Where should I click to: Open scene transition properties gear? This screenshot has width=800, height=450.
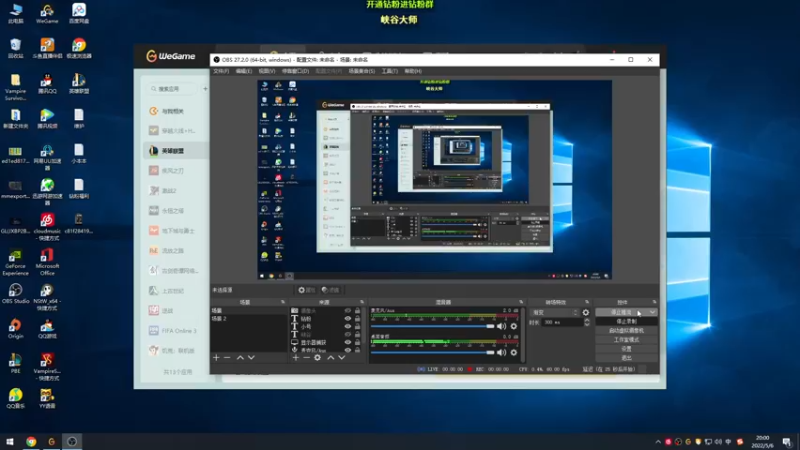click(x=586, y=312)
